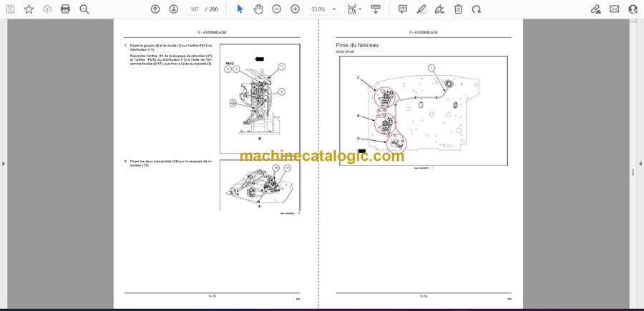Click the 'Pose du faisceau' heading

[357, 45]
